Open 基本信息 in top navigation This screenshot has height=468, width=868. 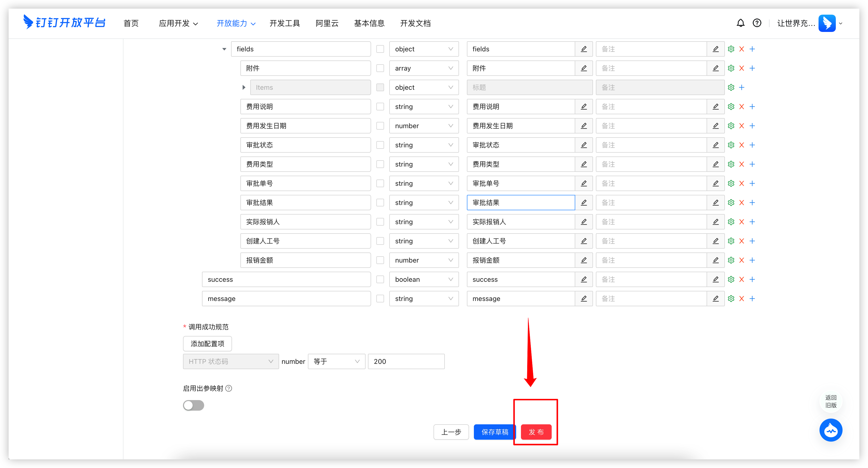pyautogui.click(x=369, y=23)
